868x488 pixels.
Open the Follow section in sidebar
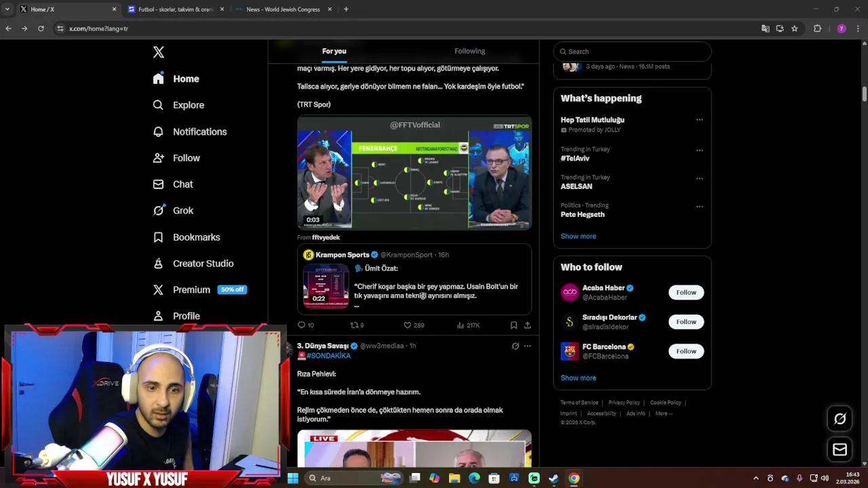click(x=176, y=158)
